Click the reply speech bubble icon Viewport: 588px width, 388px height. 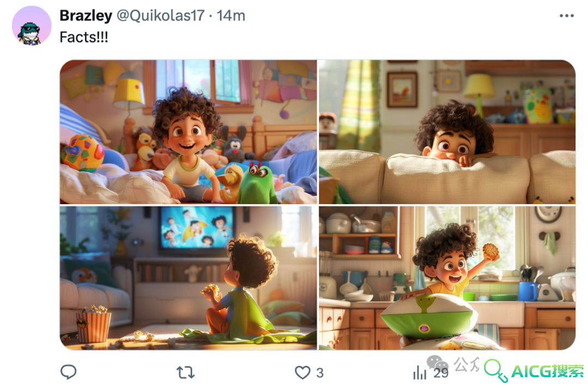69,372
